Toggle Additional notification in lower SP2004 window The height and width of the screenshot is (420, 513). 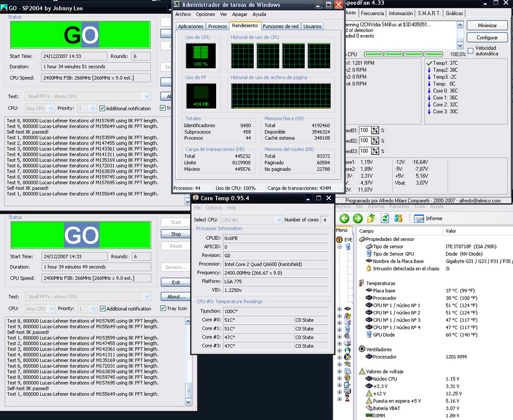[102, 308]
